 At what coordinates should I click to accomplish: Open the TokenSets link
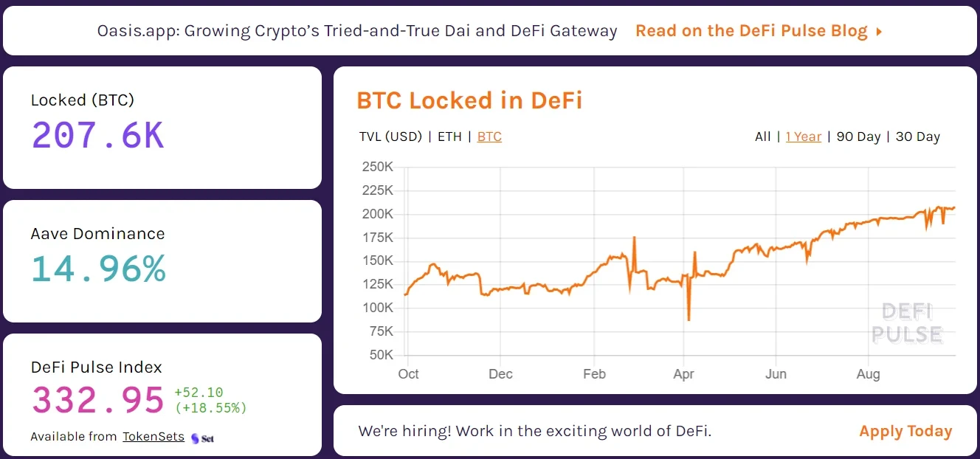153,436
